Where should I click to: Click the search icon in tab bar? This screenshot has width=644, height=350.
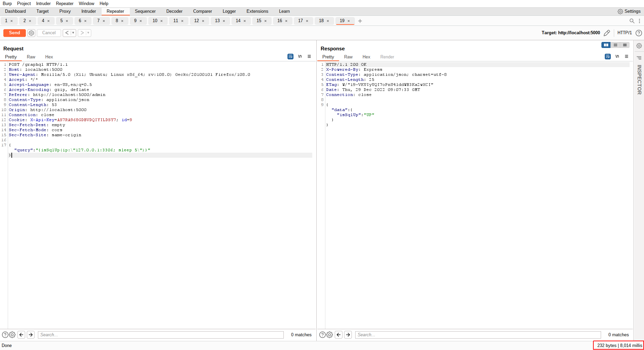click(x=632, y=21)
